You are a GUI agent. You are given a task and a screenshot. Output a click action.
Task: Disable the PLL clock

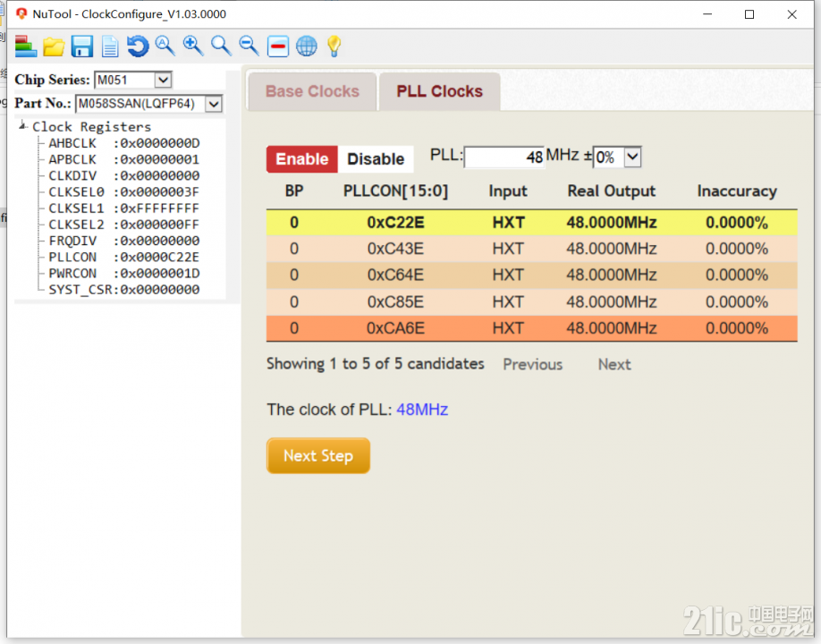tap(376, 158)
